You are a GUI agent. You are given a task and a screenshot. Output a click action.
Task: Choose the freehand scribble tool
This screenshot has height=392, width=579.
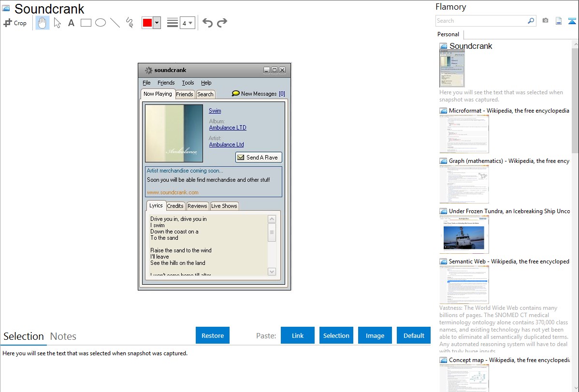click(x=130, y=23)
